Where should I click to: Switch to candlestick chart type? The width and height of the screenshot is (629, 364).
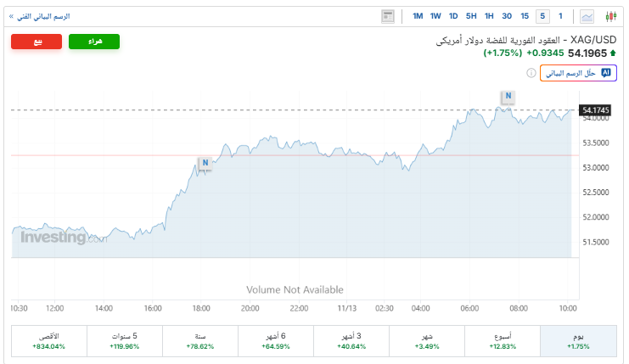[x=611, y=16]
